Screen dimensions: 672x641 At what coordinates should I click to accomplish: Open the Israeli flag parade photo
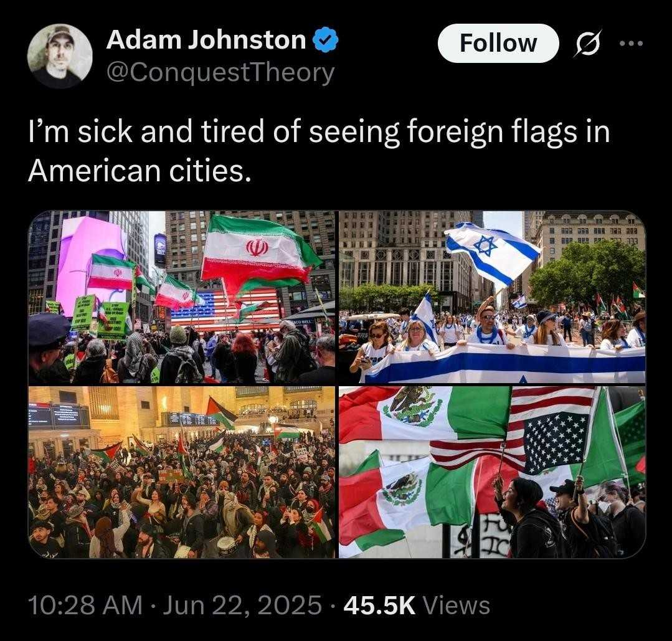(492, 297)
